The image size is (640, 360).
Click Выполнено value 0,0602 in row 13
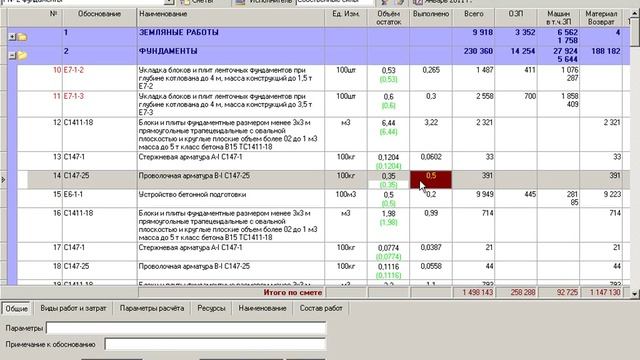pos(431,157)
